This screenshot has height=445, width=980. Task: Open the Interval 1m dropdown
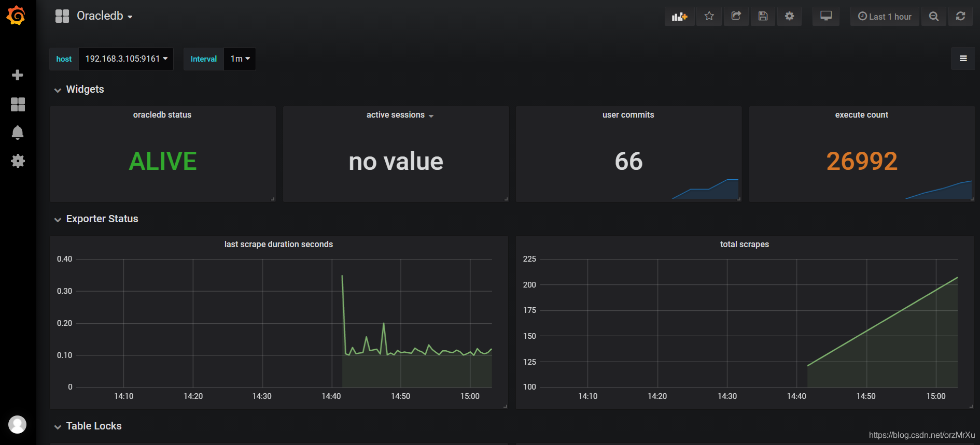coord(240,59)
